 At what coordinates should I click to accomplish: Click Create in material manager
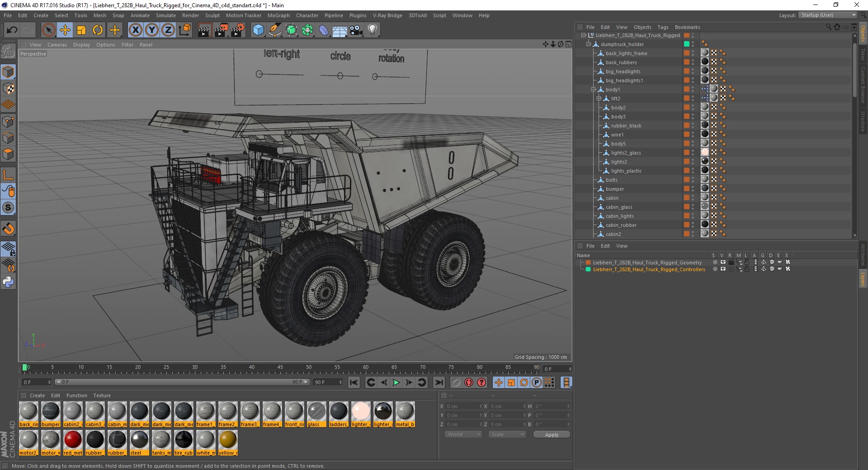click(37, 395)
